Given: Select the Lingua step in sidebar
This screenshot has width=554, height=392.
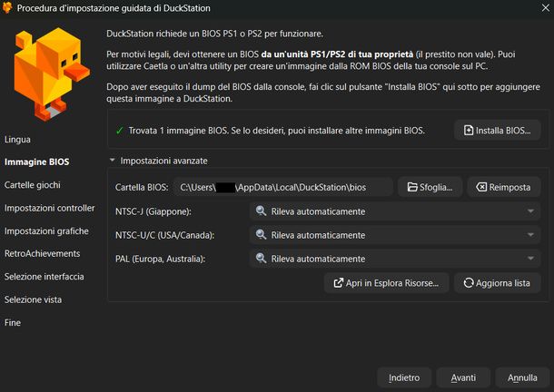Looking at the screenshot, I should pos(17,139).
